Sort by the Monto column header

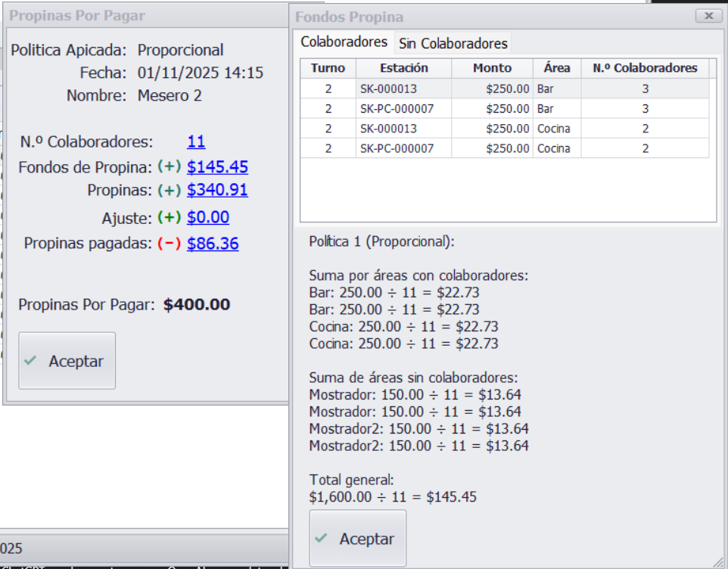492,68
